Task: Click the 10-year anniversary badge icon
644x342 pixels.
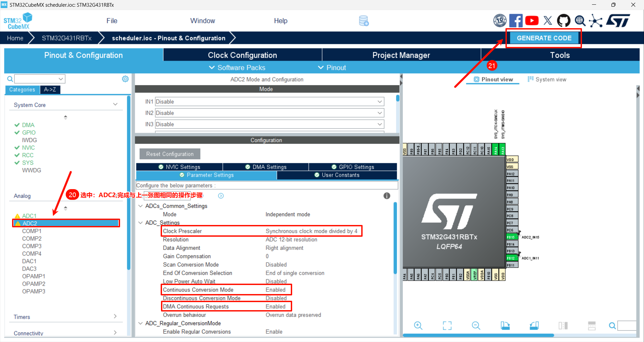Action: click(500, 21)
